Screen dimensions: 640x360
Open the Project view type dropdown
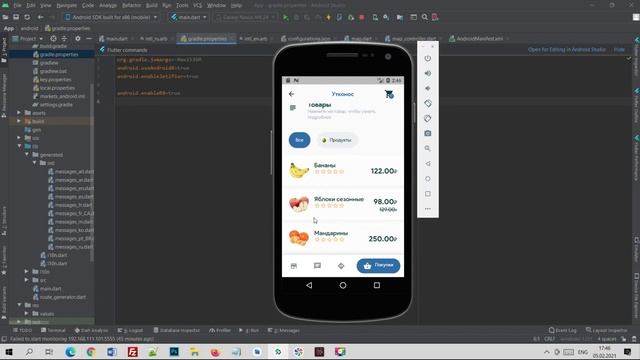[x=28, y=38]
